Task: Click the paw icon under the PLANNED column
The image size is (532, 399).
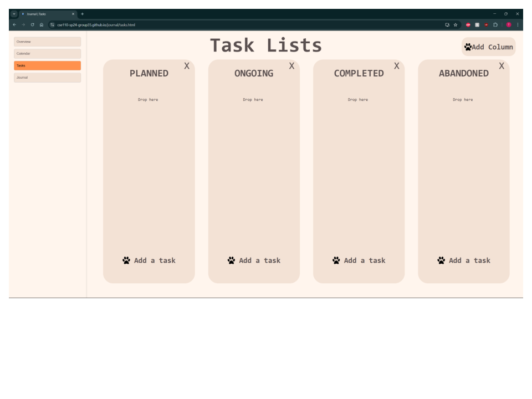Action: (126, 260)
